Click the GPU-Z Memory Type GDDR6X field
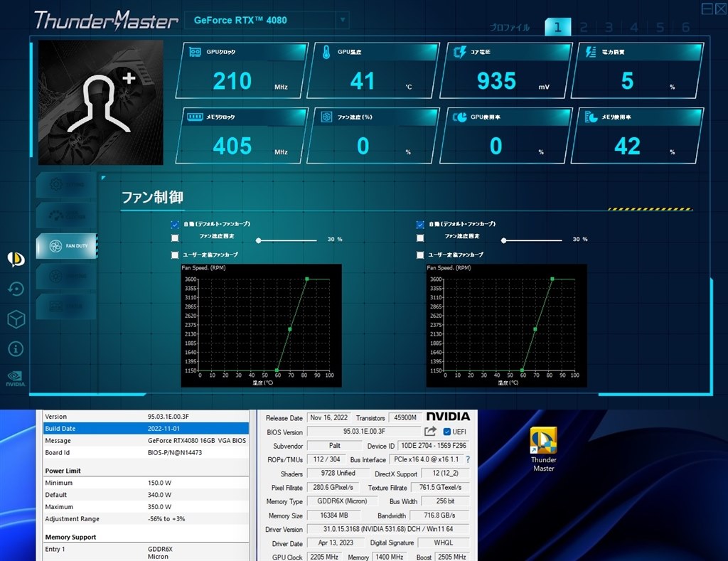 click(x=342, y=501)
